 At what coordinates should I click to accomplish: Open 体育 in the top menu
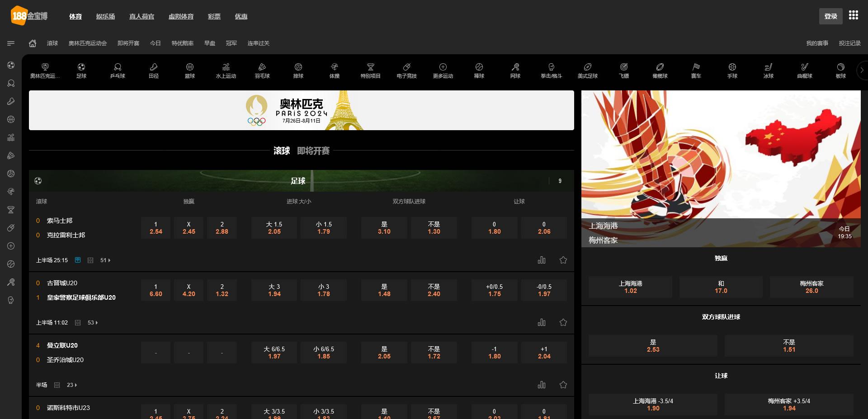pyautogui.click(x=75, y=16)
